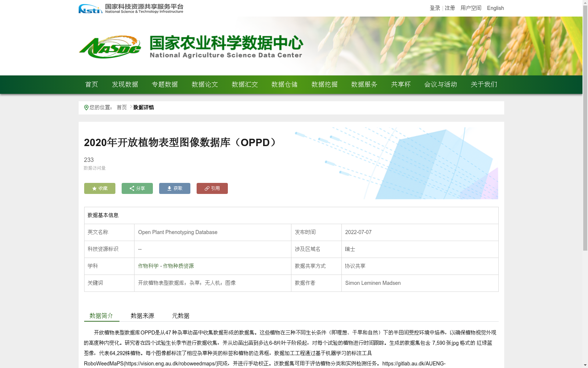
Task: Click the 学科 label cell
Action: (x=110, y=266)
